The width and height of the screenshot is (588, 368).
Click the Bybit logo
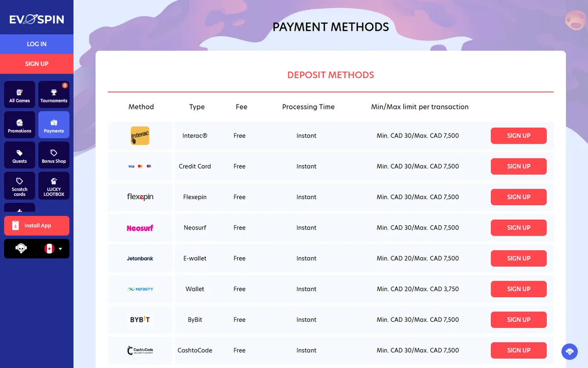[x=140, y=319]
